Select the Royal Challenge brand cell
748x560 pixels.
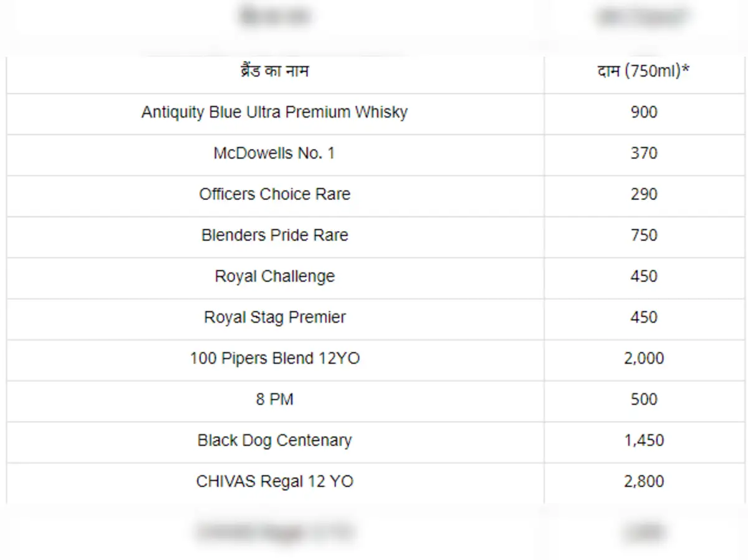tap(274, 277)
